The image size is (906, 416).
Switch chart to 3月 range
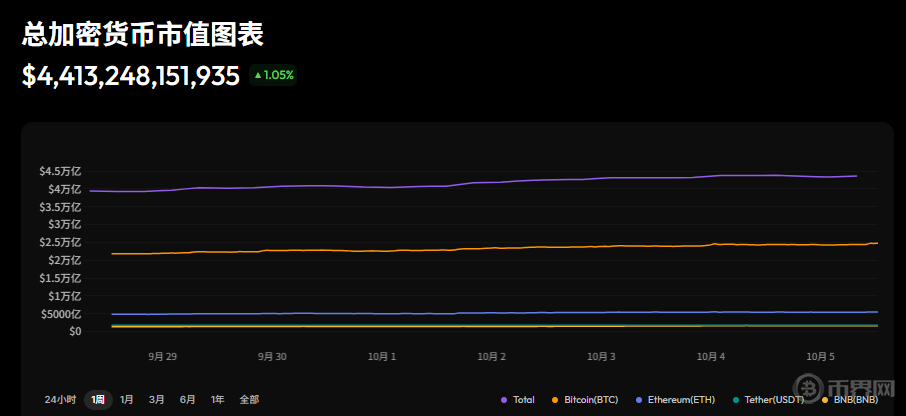coord(157,399)
